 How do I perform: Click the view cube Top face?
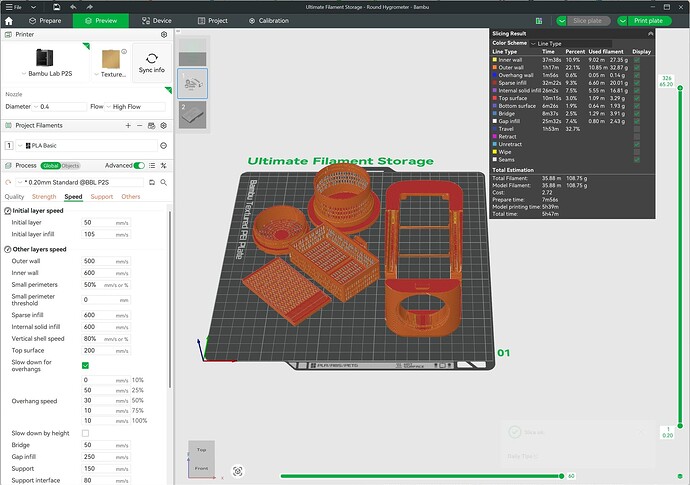point(202,449)
